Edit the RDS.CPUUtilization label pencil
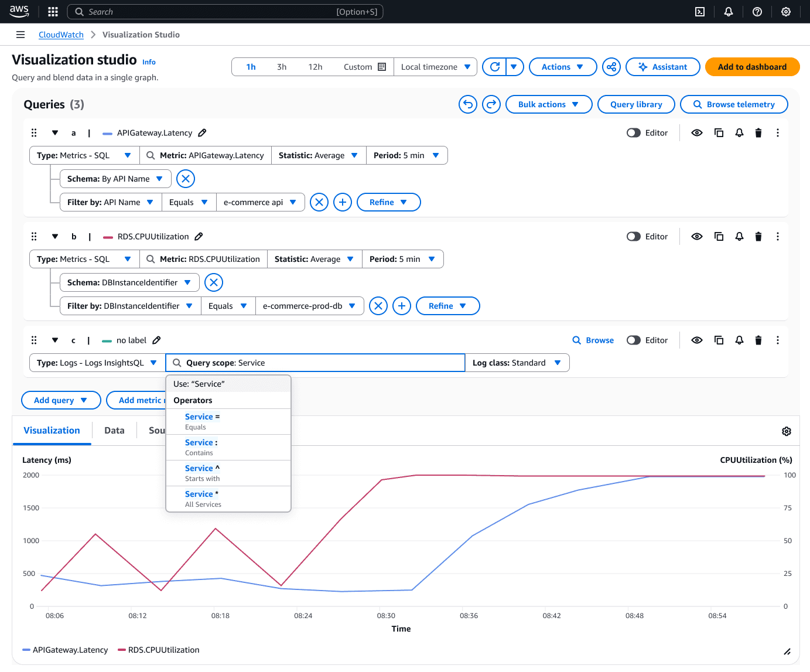Screen dimensions: 810x672 (199, 237)
